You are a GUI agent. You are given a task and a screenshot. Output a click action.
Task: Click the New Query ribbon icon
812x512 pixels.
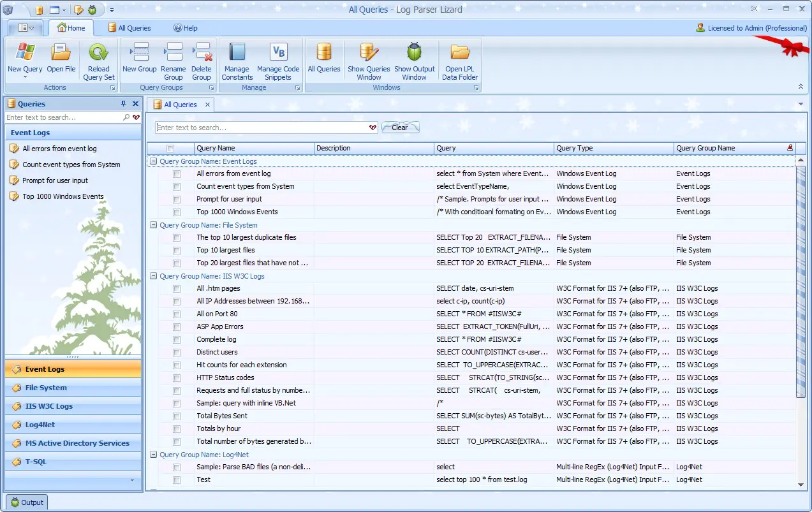tap(25, 52)
